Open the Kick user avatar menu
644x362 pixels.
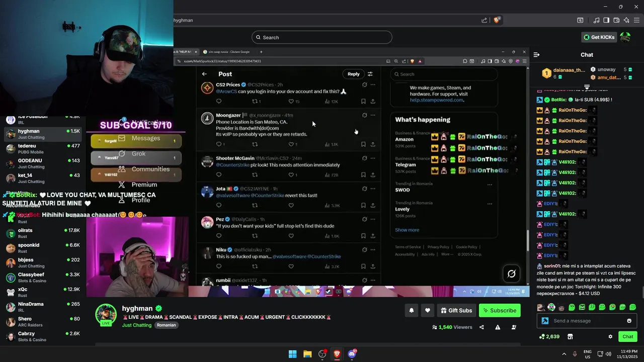[x=625, y=37]
